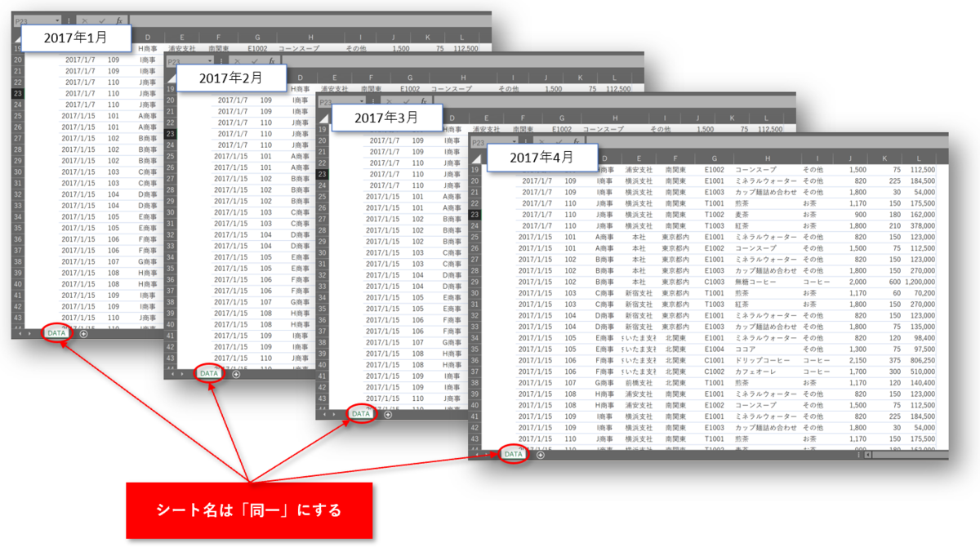Click the E1004 product code cell
Screen dimensions: 980x552
(x=715, y=349)
